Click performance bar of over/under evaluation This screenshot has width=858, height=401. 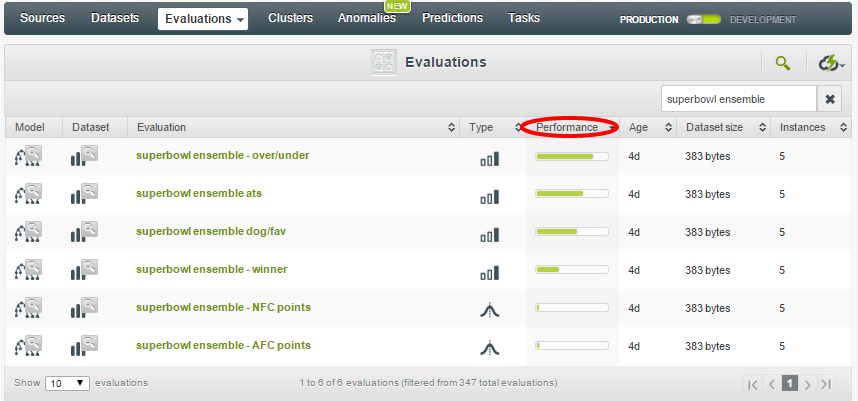572,157
